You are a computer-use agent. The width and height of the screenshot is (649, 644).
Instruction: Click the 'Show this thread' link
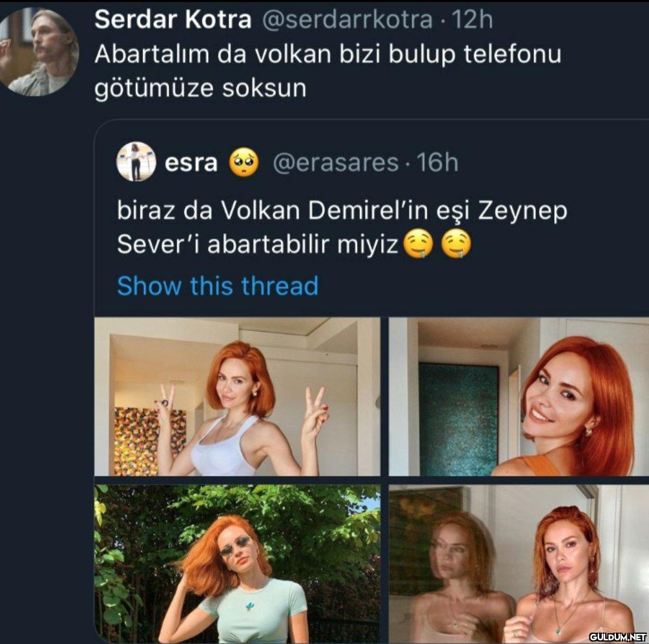[218, 286]
